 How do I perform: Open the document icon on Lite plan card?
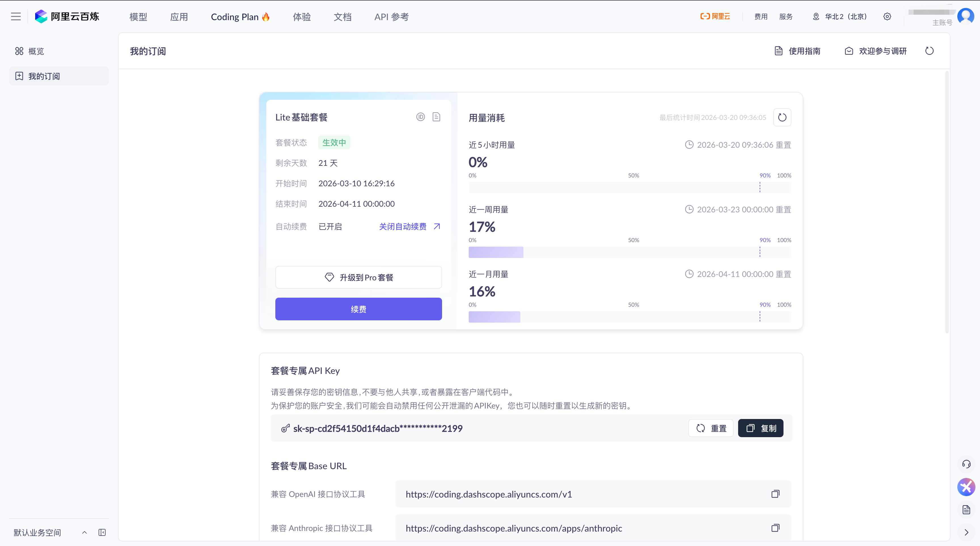[x=436, y=117]
